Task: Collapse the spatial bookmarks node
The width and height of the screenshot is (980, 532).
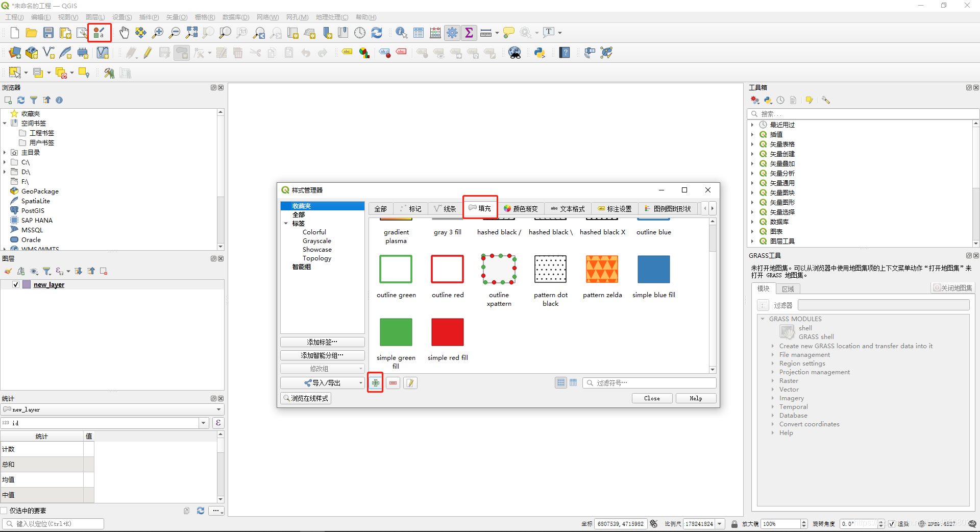Action: pos(5,123)
